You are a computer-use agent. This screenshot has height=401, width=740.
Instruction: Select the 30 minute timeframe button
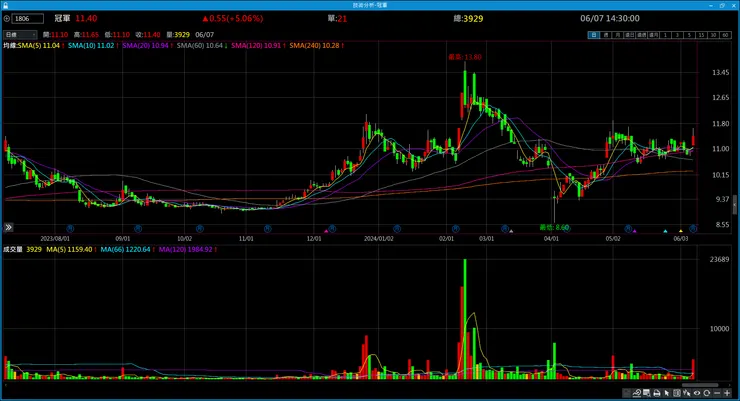714,35
